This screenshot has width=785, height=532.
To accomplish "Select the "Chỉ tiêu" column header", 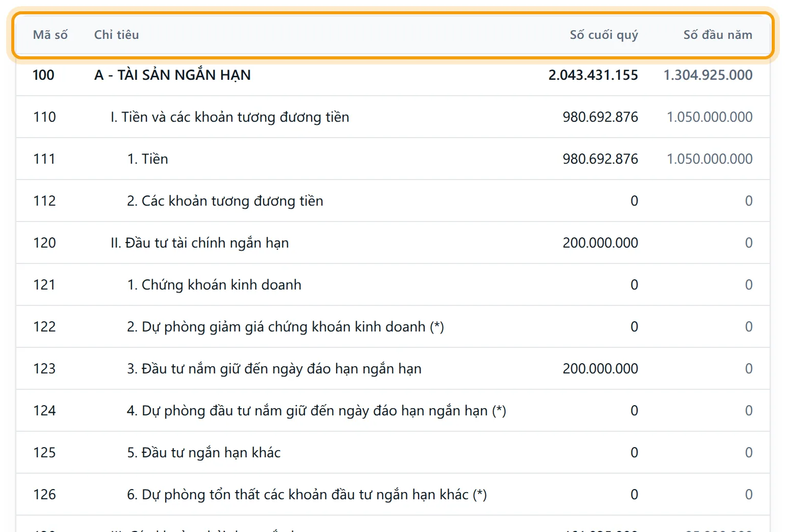I will 117,35.
